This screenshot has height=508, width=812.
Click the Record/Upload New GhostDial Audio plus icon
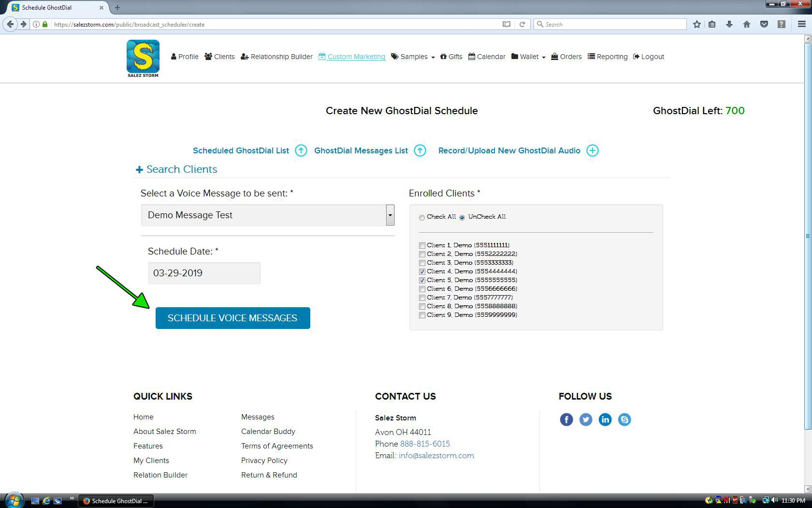[x=592, y=150]
